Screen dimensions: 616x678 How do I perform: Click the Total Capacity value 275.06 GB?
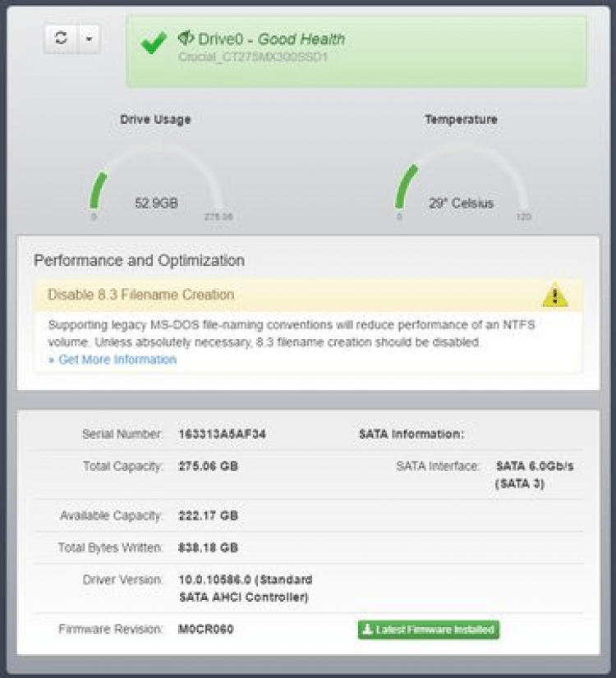click(208, 466)
